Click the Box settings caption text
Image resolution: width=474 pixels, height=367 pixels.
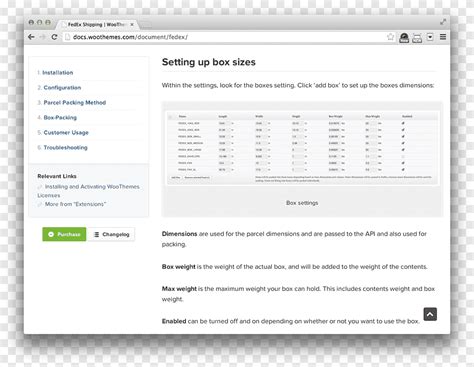coord(302,203)
